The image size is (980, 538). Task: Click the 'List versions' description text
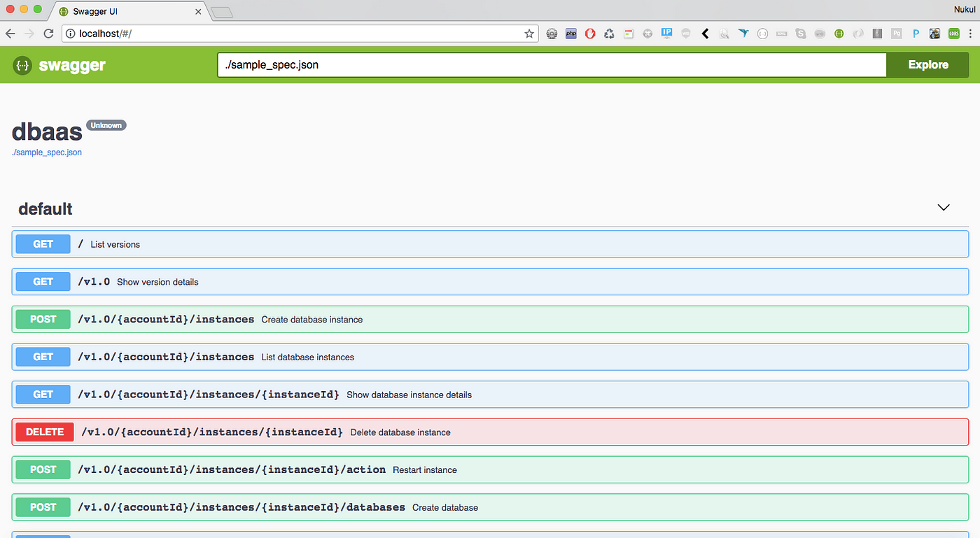(115, 244)
